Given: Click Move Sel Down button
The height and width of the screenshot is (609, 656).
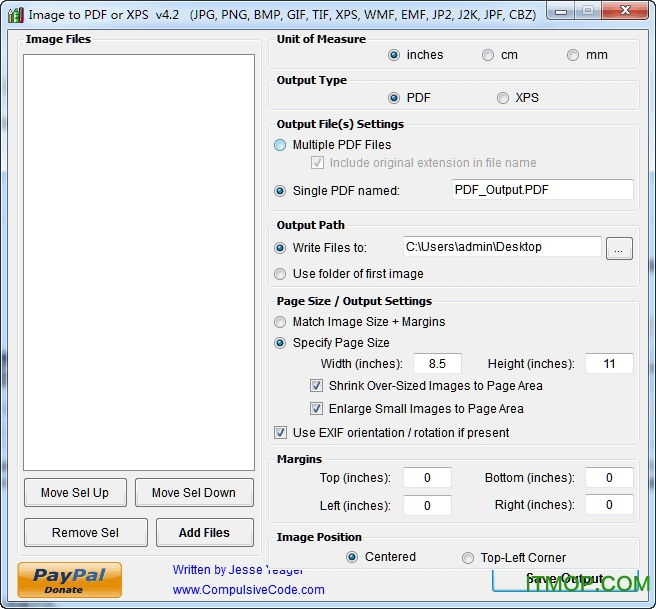Looking at the screenshot, I should coord(194,493).
